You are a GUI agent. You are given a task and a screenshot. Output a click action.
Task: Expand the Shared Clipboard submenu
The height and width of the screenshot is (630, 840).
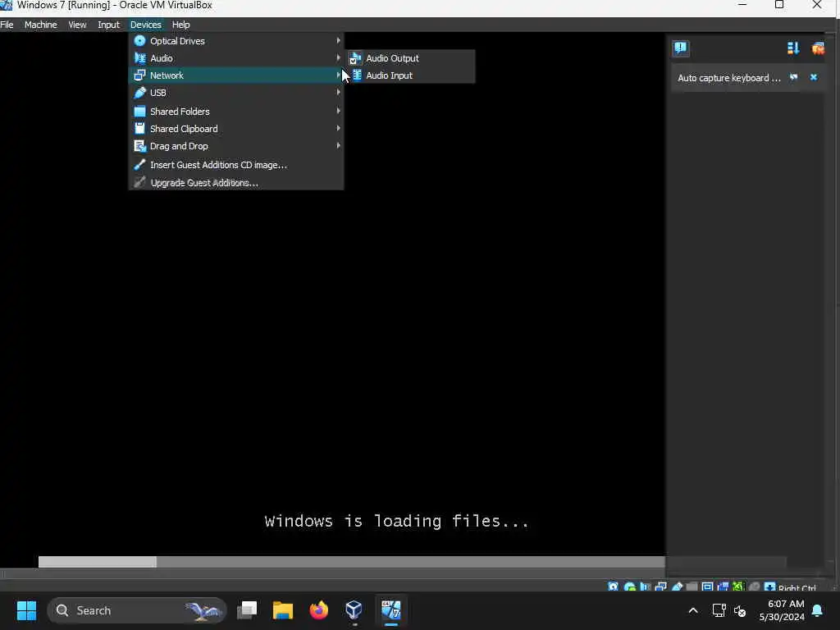pyautogui.click(x=236, y=128)
